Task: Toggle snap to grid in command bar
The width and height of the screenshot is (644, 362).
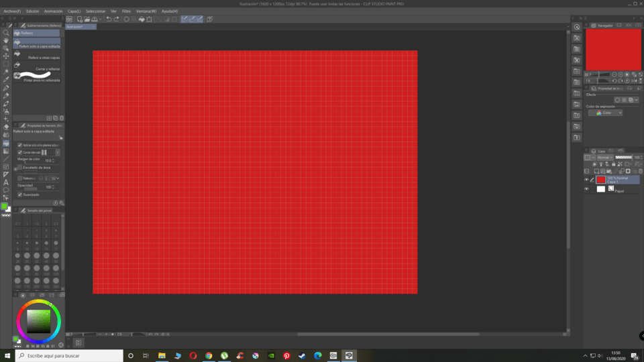Action: [200, 19]
